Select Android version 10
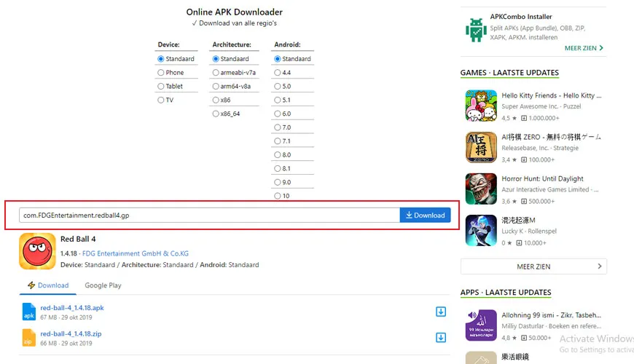 tap(278, 196)
